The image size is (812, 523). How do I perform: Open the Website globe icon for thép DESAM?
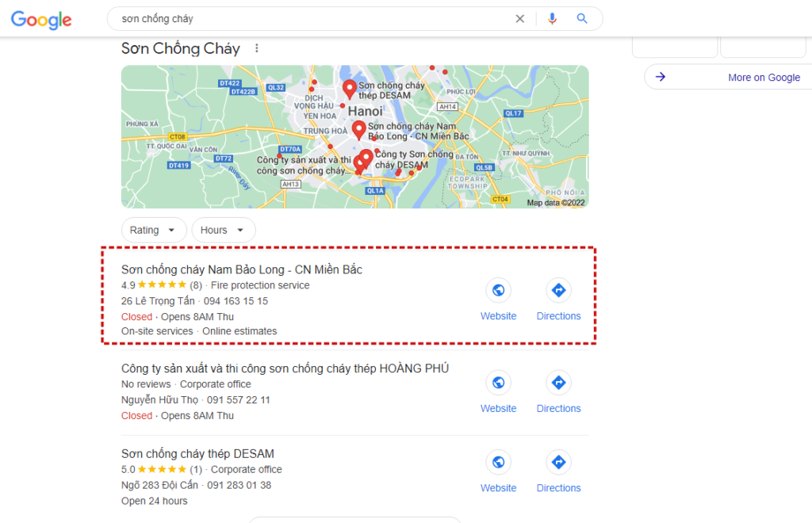(x=498, y=462)
